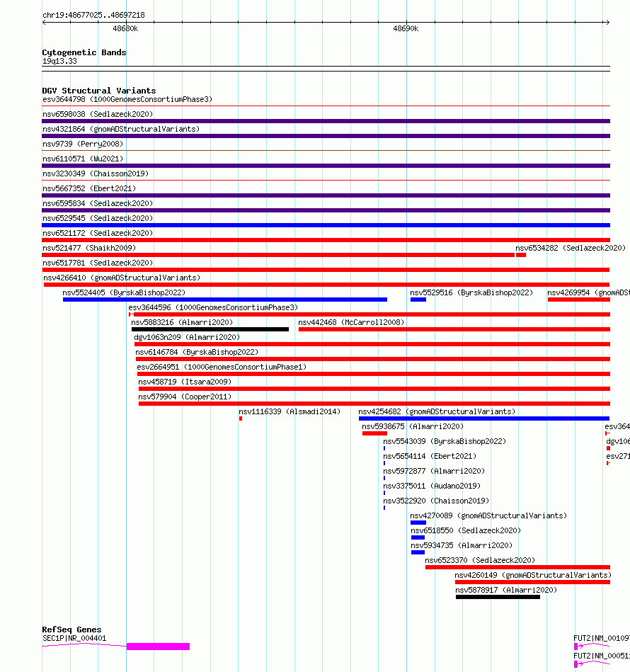Open esv3644596 (1000GenomesConsortiumPhase3) label

[213, 307]
